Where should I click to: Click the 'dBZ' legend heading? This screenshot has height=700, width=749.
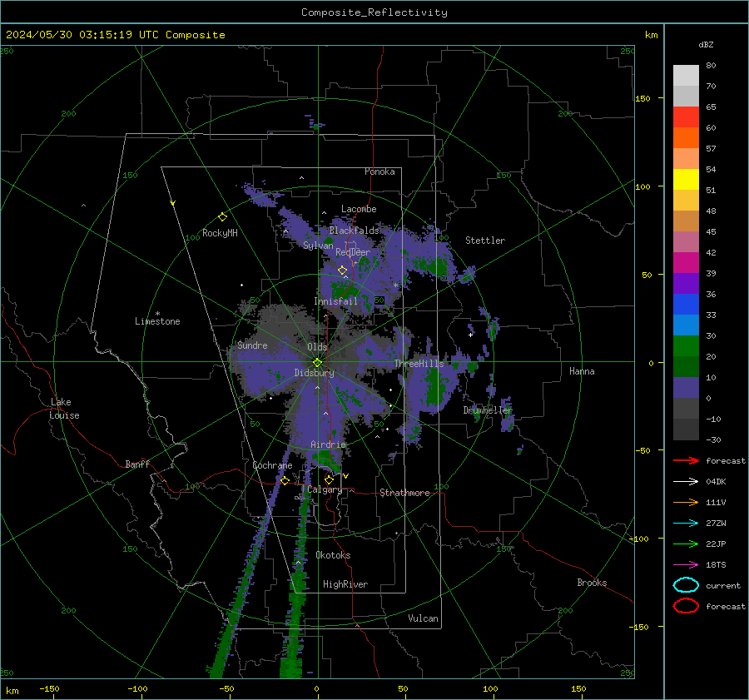(x=706, y=45)
